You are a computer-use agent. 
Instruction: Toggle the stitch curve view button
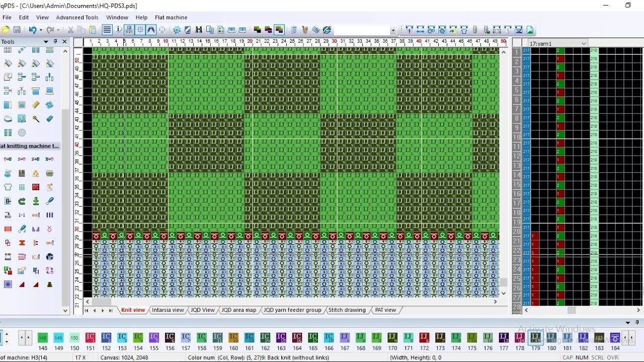pos(151,30)
